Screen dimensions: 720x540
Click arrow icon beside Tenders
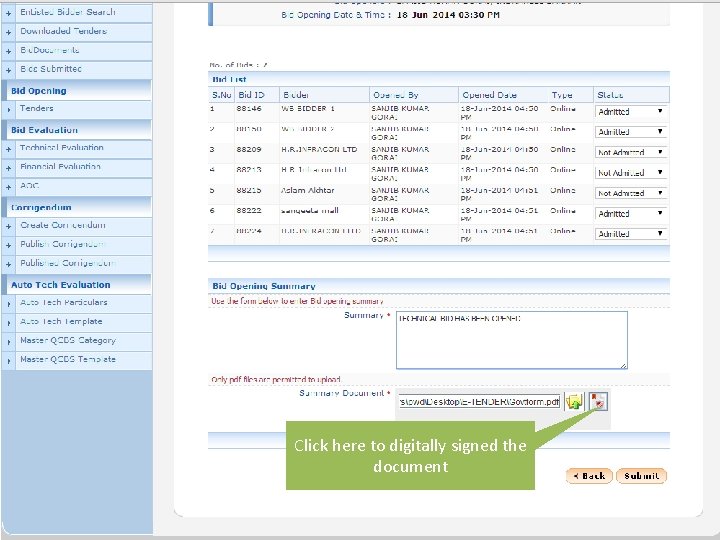click(x=8, y=110)
